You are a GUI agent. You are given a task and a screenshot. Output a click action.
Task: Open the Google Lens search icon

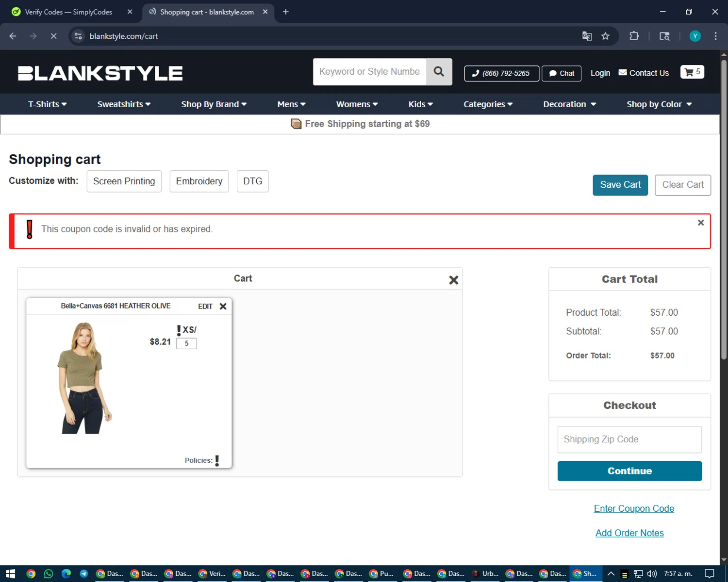(x=664, y=36)
